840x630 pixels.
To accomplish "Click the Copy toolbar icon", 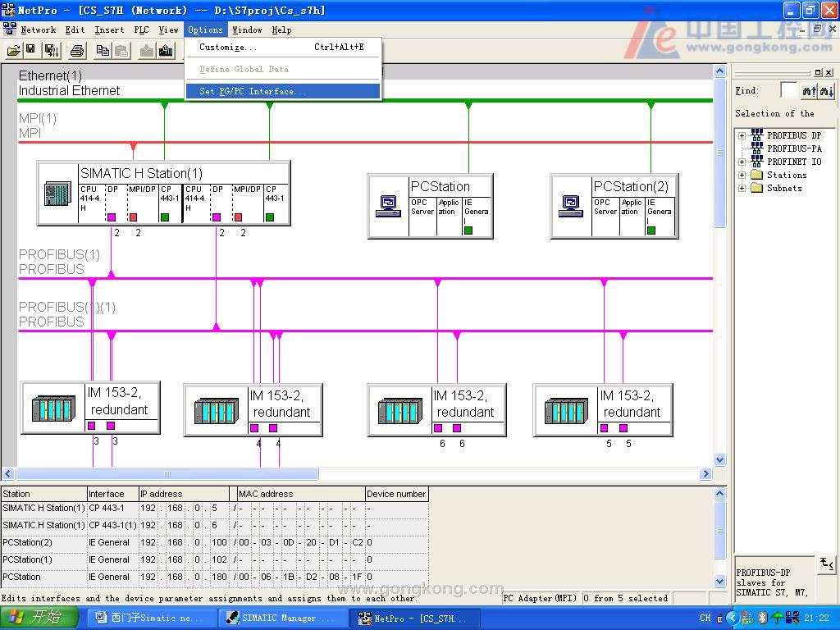I will pyautogui.click(x=103, y=51).
